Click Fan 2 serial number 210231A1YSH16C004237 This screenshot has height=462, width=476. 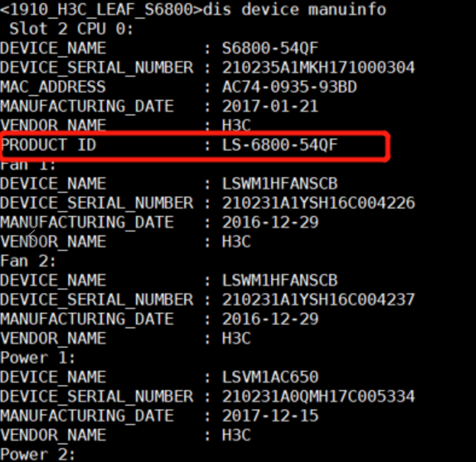coord(318,300)
